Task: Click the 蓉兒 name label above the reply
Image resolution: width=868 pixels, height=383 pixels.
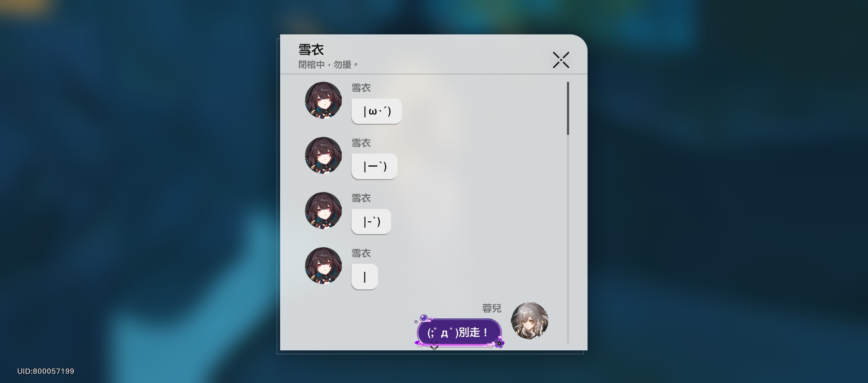Action: pos(491,308)
